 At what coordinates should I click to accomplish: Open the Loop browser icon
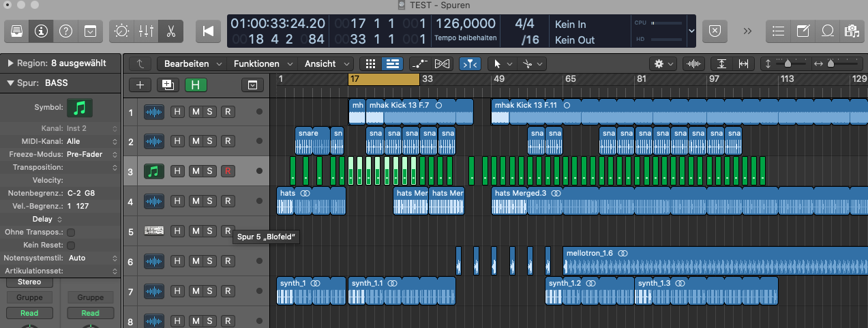pos(827,31)
